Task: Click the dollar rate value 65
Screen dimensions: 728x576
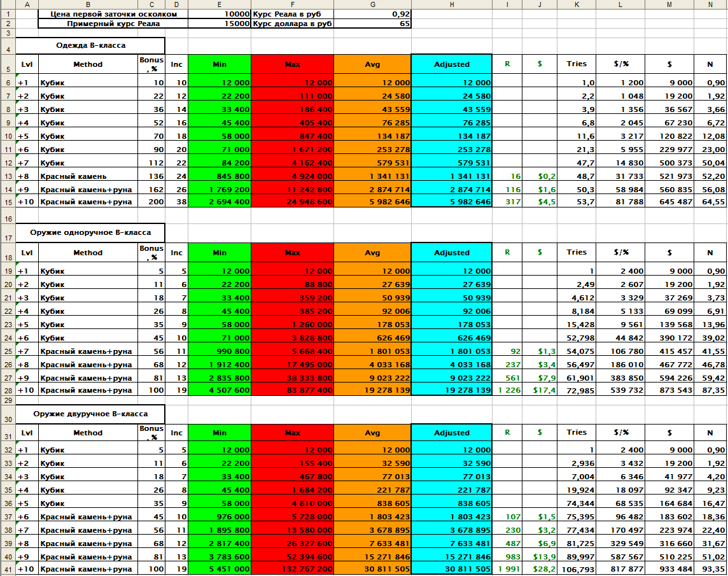Action: [373, 24]
